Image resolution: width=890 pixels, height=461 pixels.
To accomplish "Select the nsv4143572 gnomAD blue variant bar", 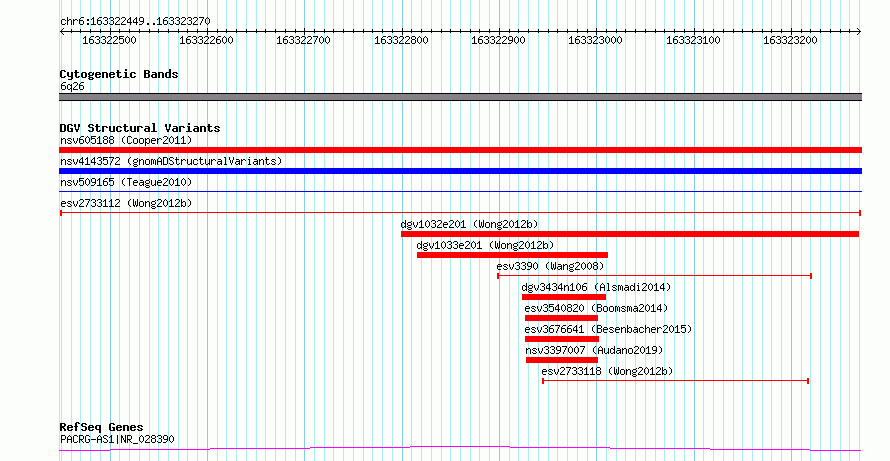I will (460, 171).
